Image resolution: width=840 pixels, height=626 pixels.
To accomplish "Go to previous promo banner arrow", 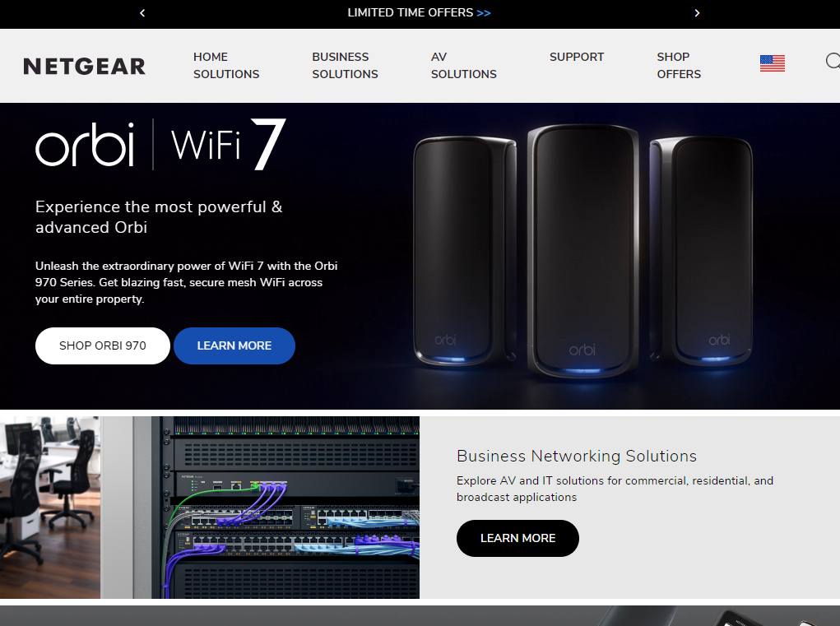I will click(x=142, y=13).
